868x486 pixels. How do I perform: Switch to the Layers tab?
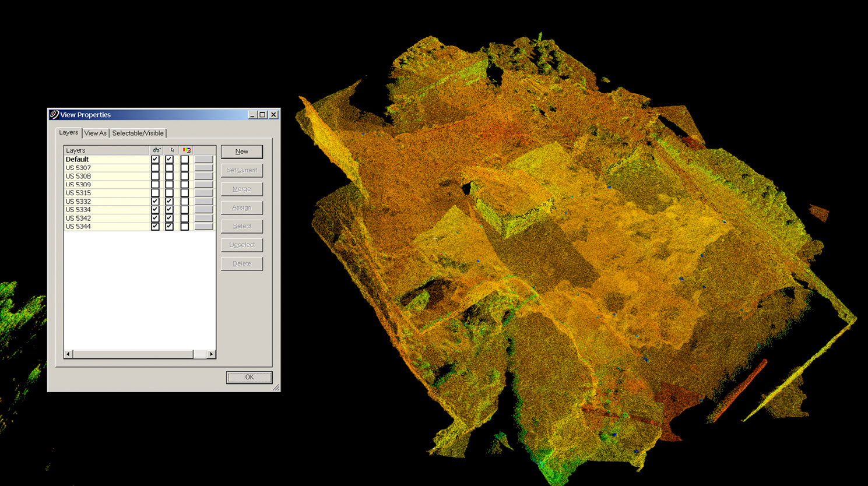coord(69,132)
